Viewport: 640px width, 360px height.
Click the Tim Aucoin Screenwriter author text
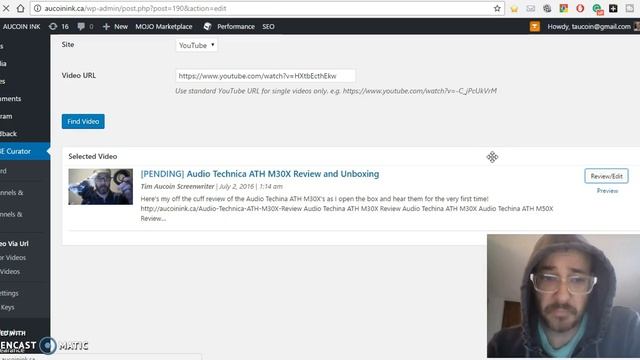177,186
